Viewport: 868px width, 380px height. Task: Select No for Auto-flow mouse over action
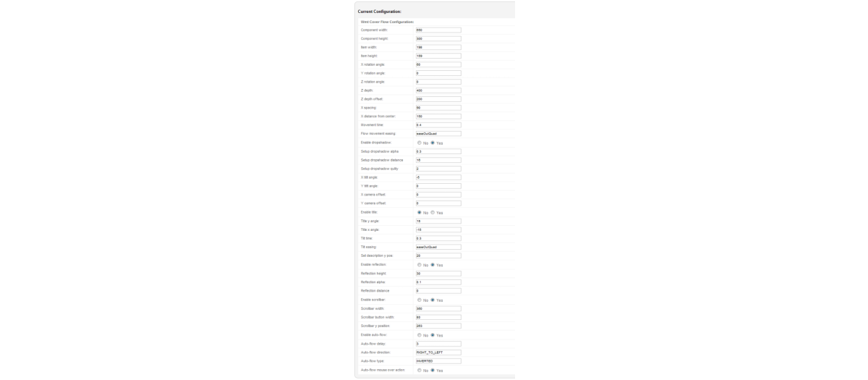coord(419,370)
